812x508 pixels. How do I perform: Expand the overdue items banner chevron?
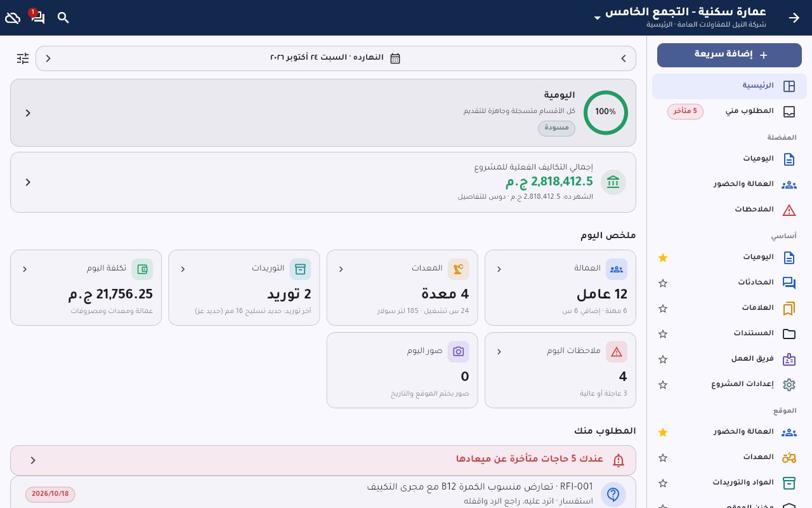click(x=33, y=460)
